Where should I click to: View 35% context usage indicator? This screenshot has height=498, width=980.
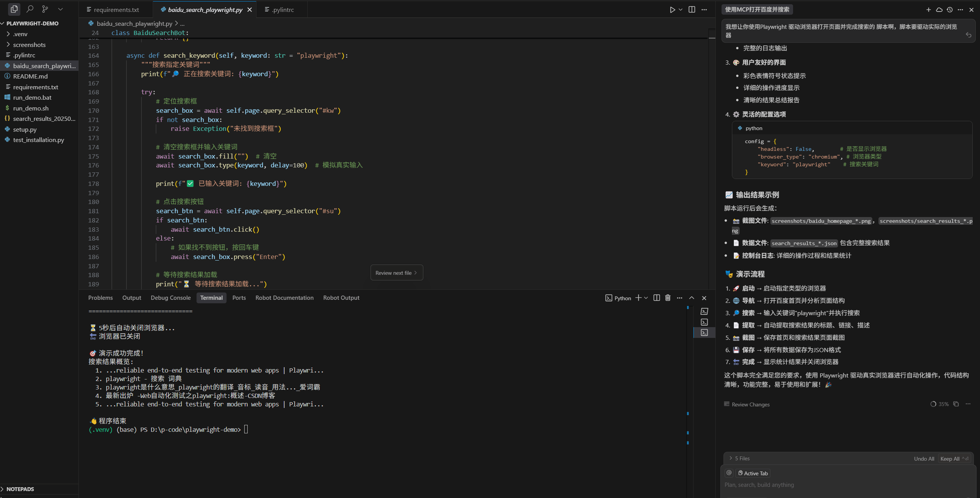coord(939,404)
